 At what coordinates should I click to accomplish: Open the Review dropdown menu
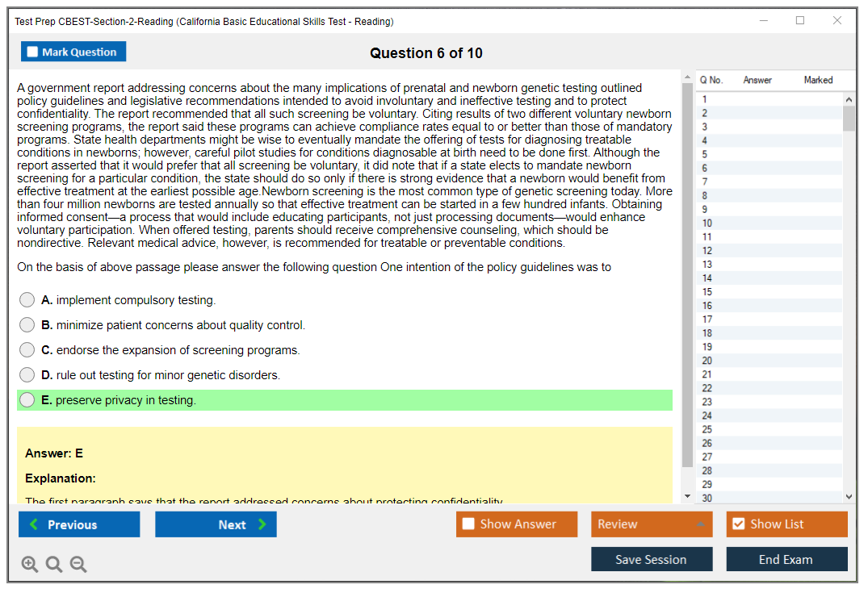click(x=651, y=524)
